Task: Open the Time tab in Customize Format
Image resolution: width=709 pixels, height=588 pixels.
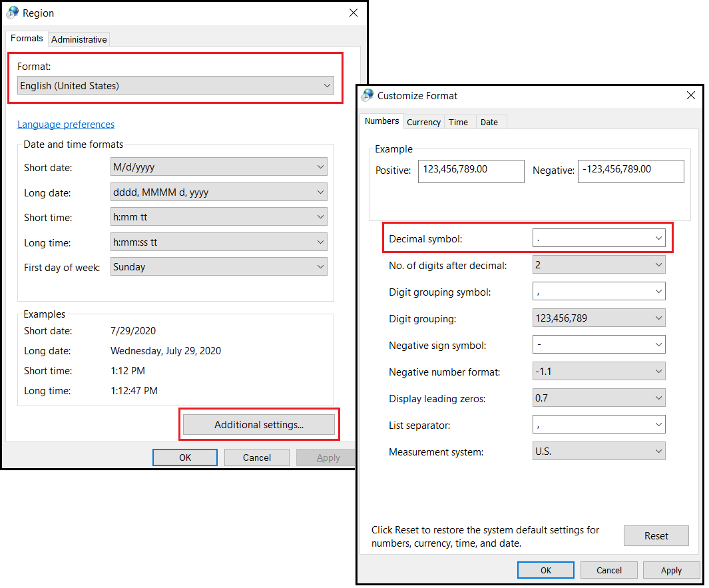Action: click(x=459, y=122)
